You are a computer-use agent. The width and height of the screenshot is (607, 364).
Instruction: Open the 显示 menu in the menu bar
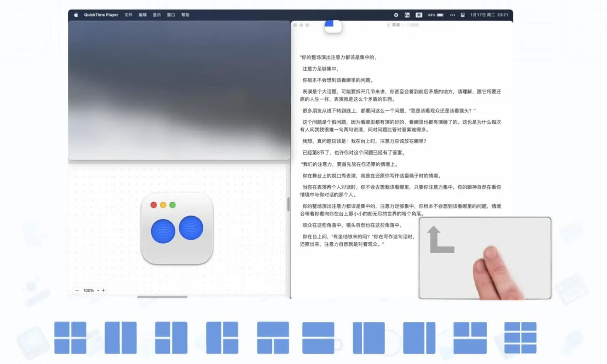click(x=157, y=15)
